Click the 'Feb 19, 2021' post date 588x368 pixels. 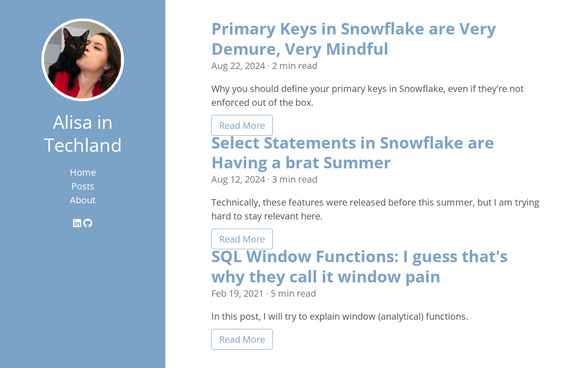[x=237, y=293]
